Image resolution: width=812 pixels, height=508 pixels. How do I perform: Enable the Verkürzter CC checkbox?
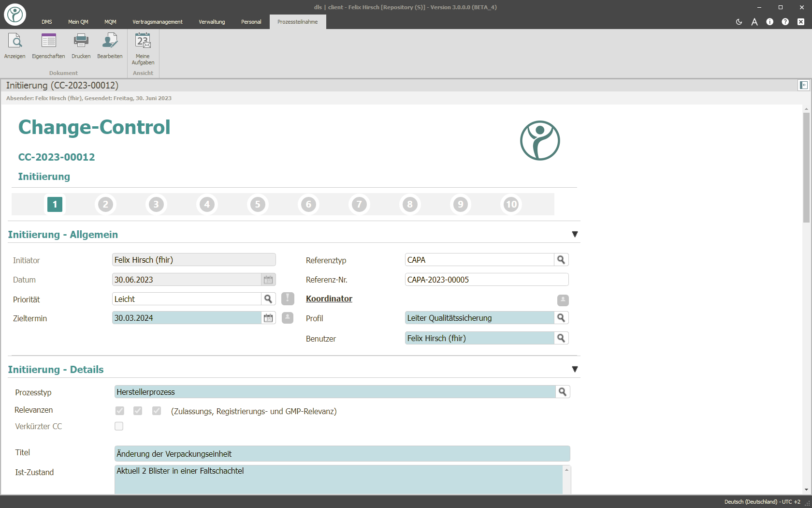119,426
